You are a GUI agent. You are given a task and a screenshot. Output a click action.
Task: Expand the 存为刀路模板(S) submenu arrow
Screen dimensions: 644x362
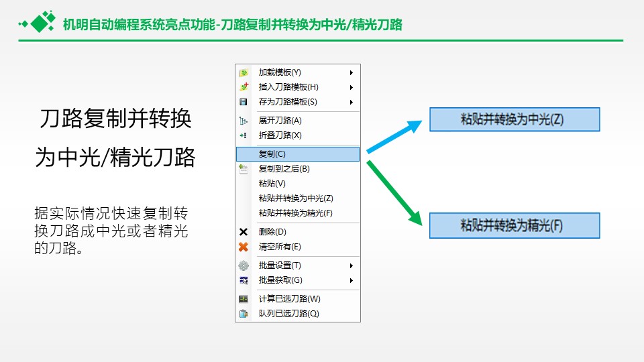pyautogui.click(x=351, y=102)
